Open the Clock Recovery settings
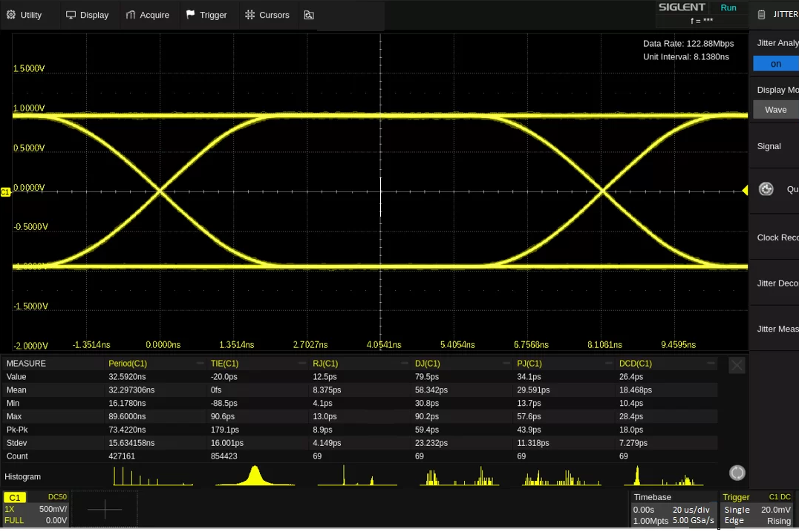 click(x=777, y=237)
